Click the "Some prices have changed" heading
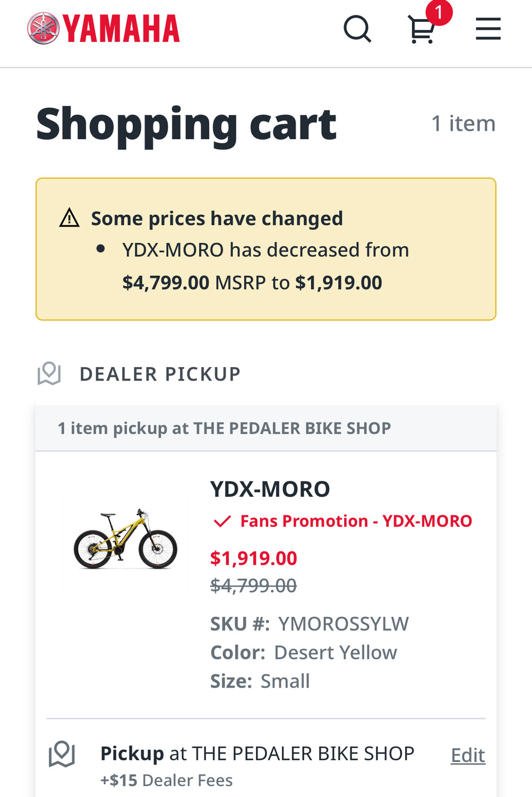 point(217,218)
